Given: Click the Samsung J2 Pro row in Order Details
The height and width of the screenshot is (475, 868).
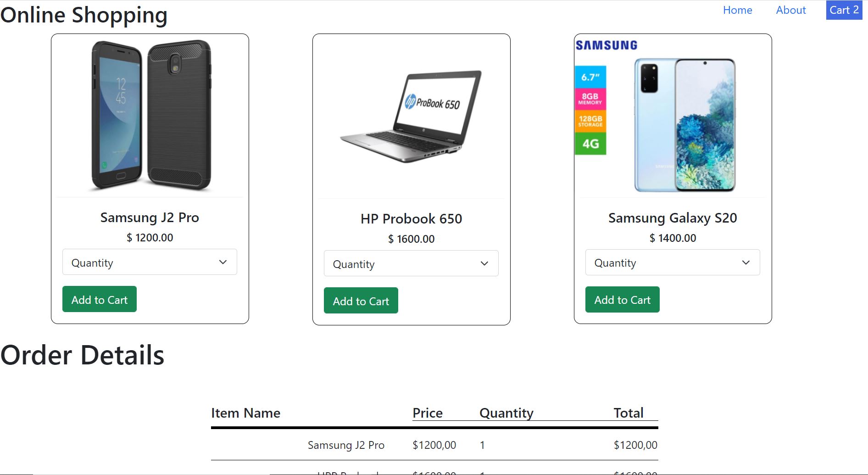Looking at the screenshot, I should [346, 444].
